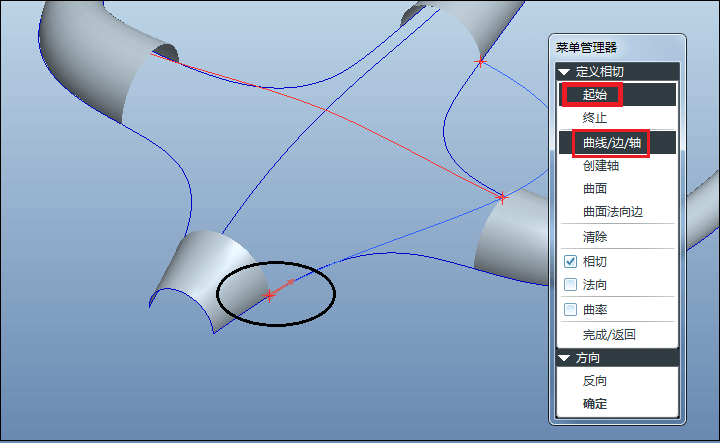Collapse the 方向 section
Image resolution: width=720 pixels, height=443 pixels.
pyautogui.click(x=564, y=358)
